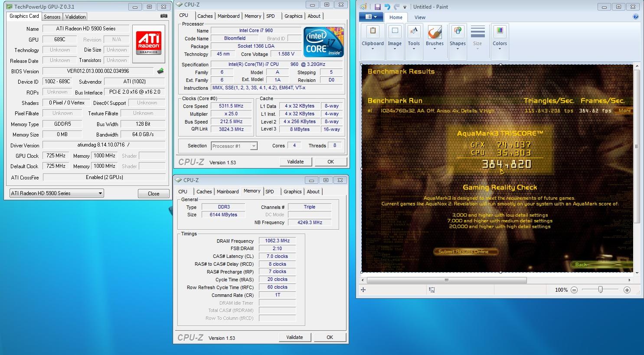Select the Home tab in Paint

pos(396,17)
